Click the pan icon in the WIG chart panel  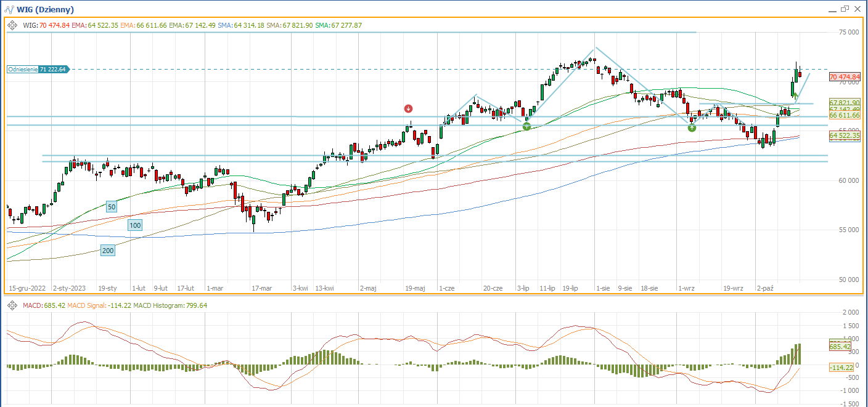[12, 25]
